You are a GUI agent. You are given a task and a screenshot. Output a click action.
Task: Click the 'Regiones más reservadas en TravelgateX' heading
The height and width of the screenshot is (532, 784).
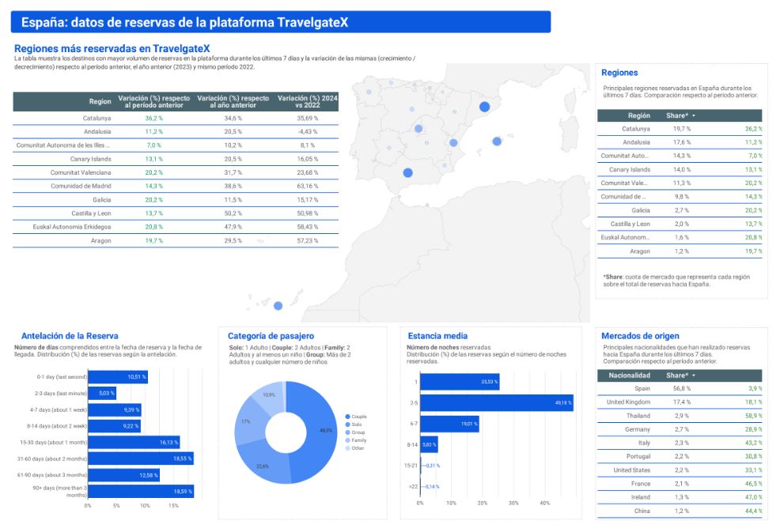pos(112,48)
